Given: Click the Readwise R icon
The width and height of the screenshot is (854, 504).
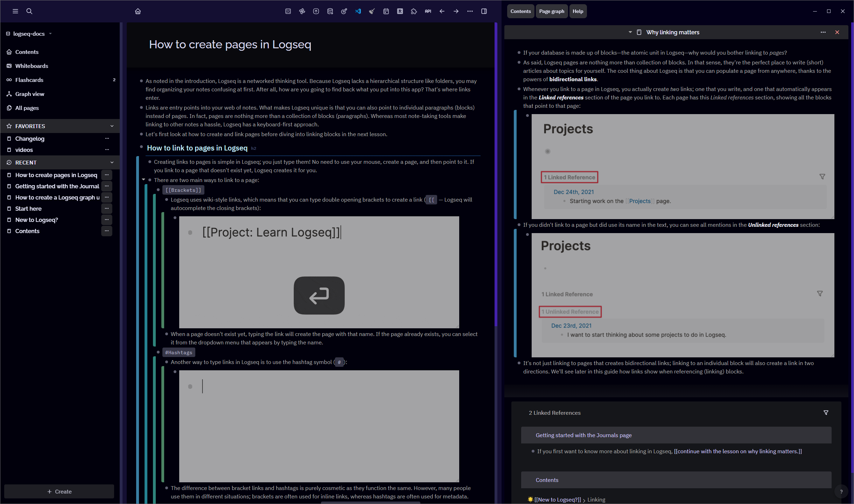Looking at the screenshot, I should 400,11.
